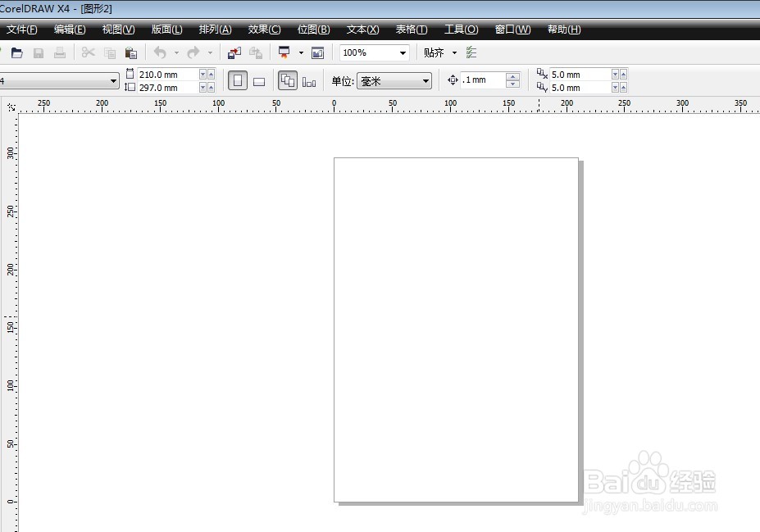This screenshot has width=760, height=532.
Task: Enable apply-to-all-pages layout option
Action: coord(288,80)
